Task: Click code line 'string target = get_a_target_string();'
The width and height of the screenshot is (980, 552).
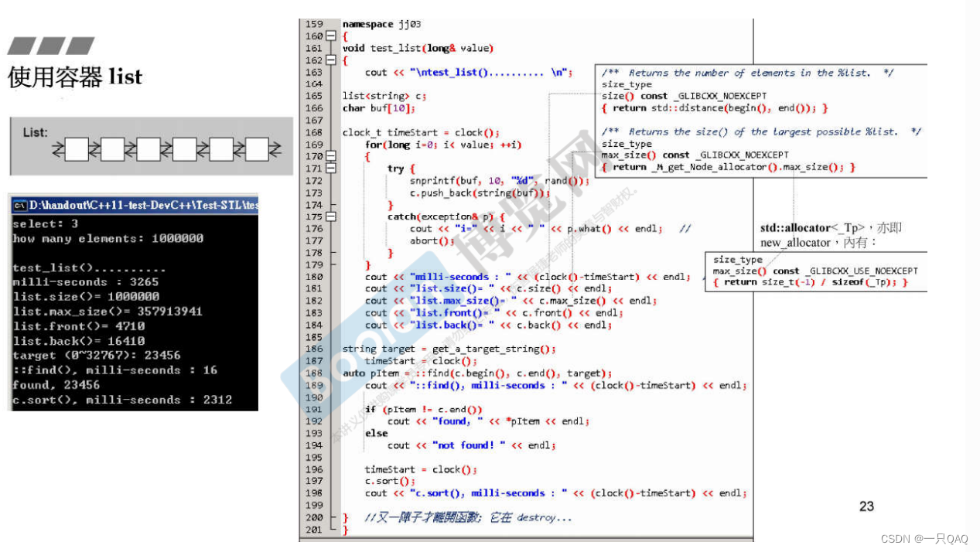Action: (449, 349)
